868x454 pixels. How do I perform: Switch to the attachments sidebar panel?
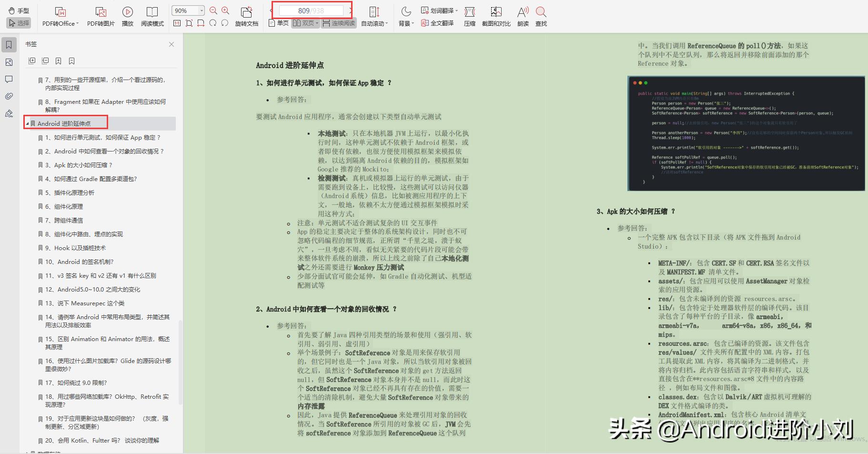tap(9, 96)
